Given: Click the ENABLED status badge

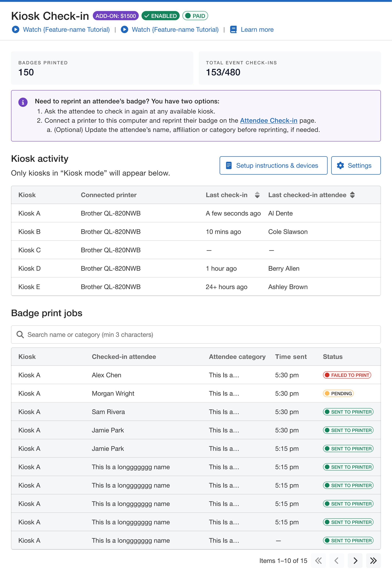Looking at the screenshot, I should tap(160, 16).
